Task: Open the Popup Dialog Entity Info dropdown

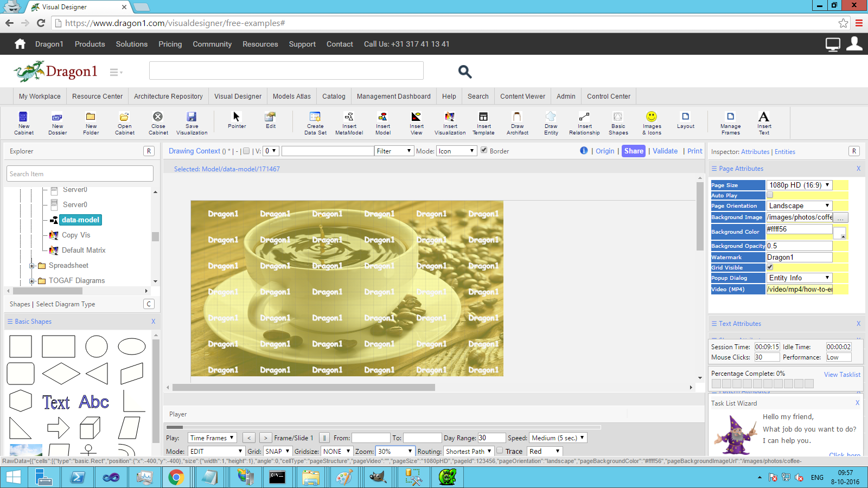Action: 799,278
